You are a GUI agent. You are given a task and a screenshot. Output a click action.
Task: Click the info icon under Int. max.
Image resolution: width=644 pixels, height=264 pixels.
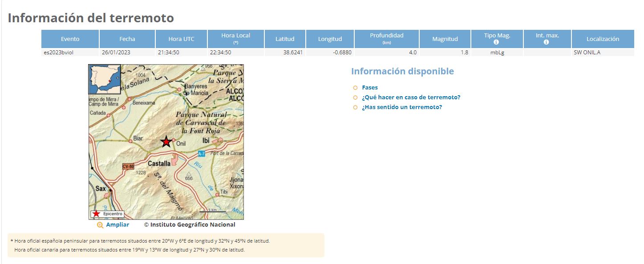click(546, 42)
